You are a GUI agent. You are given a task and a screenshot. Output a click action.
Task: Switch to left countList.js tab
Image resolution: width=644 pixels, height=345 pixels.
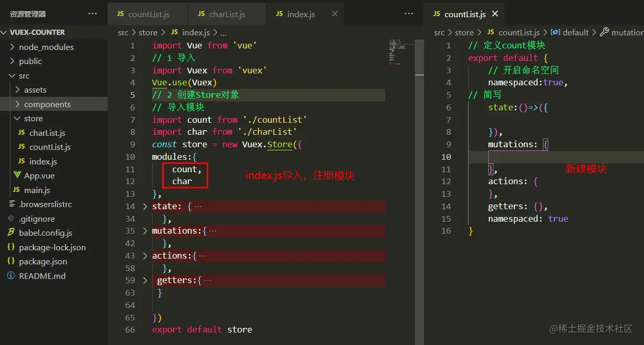tap(147, 14)
